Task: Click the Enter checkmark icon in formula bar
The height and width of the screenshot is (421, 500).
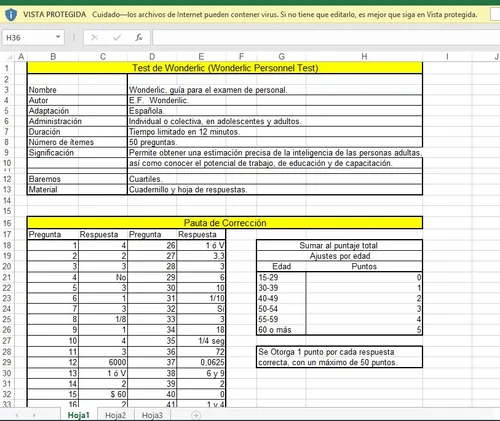Action: coord(117,37)
